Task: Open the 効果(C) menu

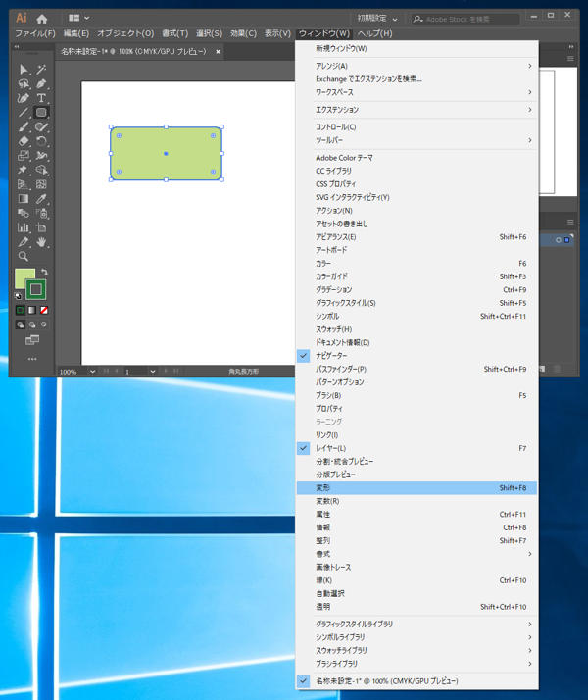Action: [243, 33]
